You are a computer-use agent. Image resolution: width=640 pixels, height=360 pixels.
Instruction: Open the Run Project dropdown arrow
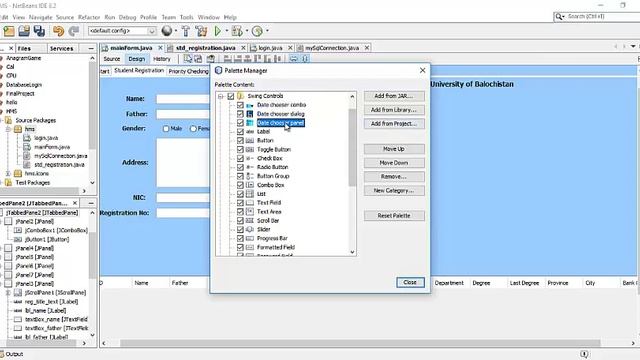click(x=227, y=31)
